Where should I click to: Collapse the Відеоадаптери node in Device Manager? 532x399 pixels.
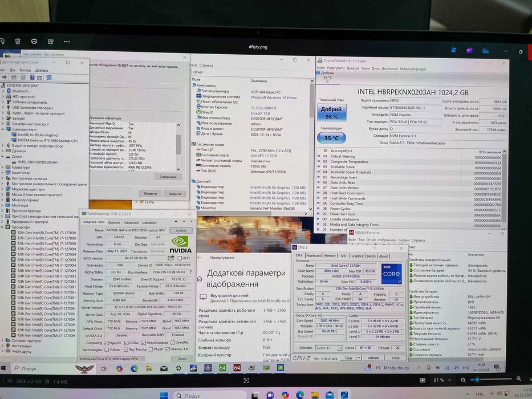(x=3, y=129)
